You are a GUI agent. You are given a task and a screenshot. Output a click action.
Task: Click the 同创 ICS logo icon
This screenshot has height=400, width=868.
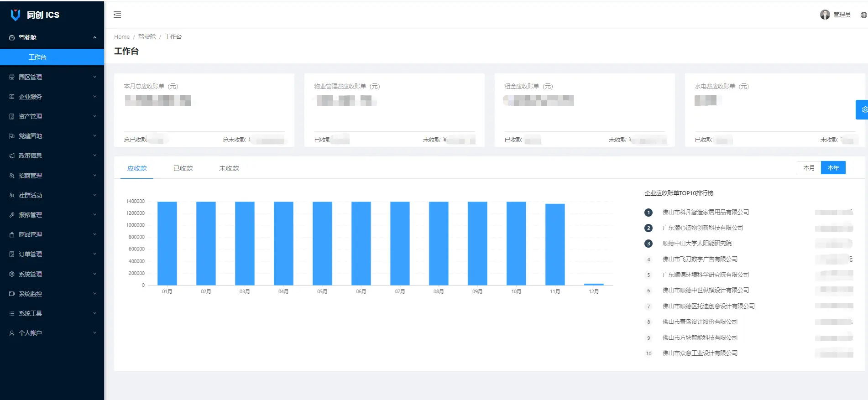point(16,15)
